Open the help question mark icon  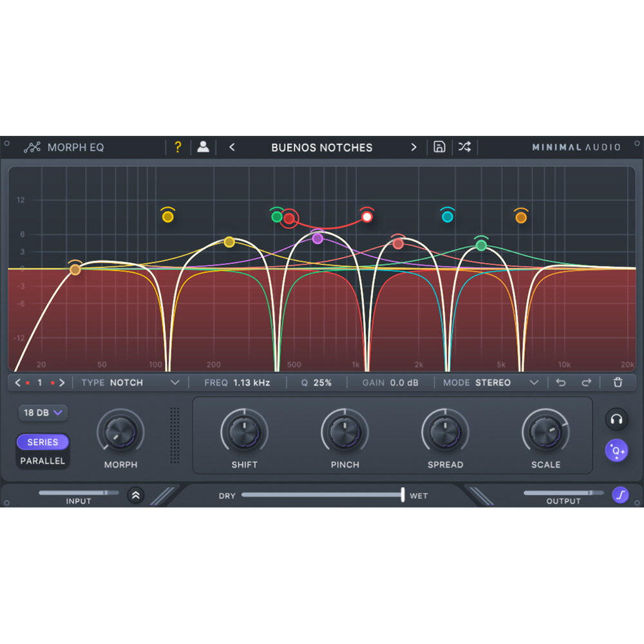(x=178, y=147)
